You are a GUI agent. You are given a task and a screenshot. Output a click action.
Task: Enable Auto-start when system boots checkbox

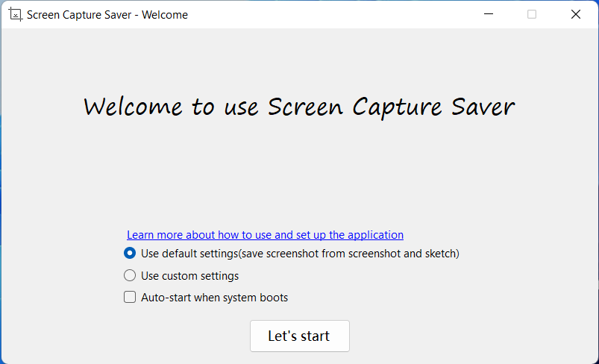pyautogui.click(x=130, y=298)
